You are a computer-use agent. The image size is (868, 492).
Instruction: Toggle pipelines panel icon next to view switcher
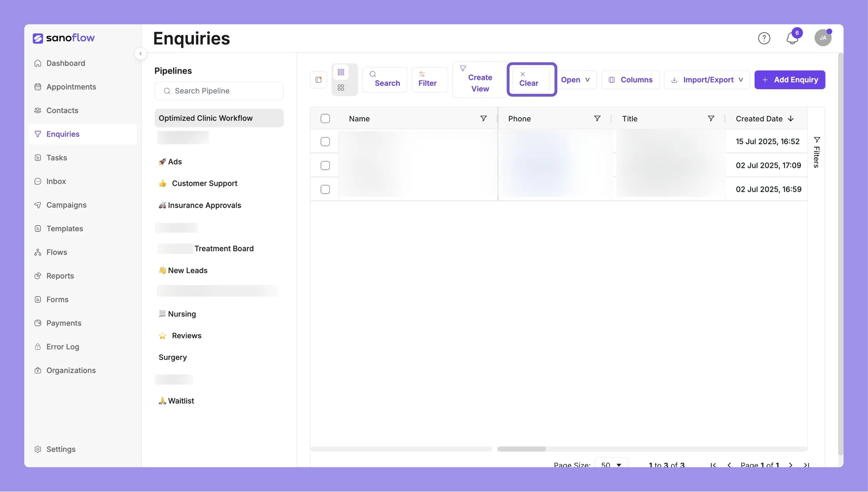[319, 80]
